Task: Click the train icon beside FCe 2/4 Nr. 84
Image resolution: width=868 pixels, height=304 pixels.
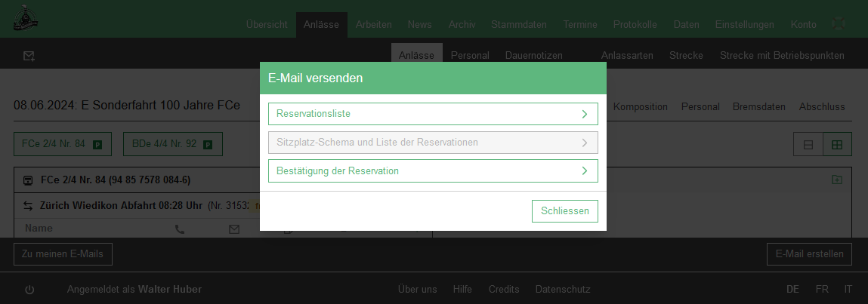Action: pyautogui.click(x=28, y=180)
